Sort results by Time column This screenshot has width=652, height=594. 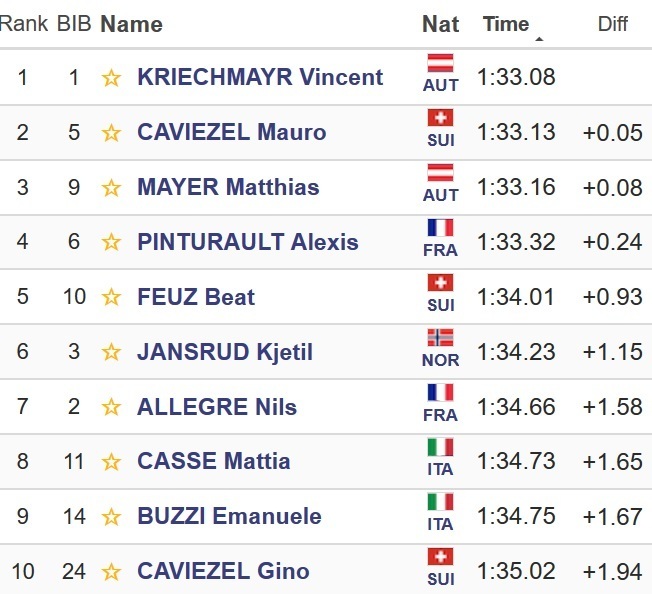pos(506,24)
